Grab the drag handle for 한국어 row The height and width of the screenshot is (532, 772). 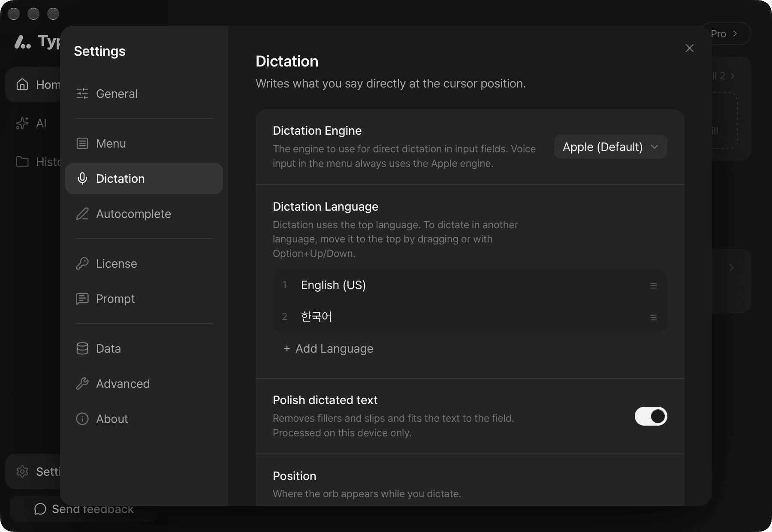[654, 317]
